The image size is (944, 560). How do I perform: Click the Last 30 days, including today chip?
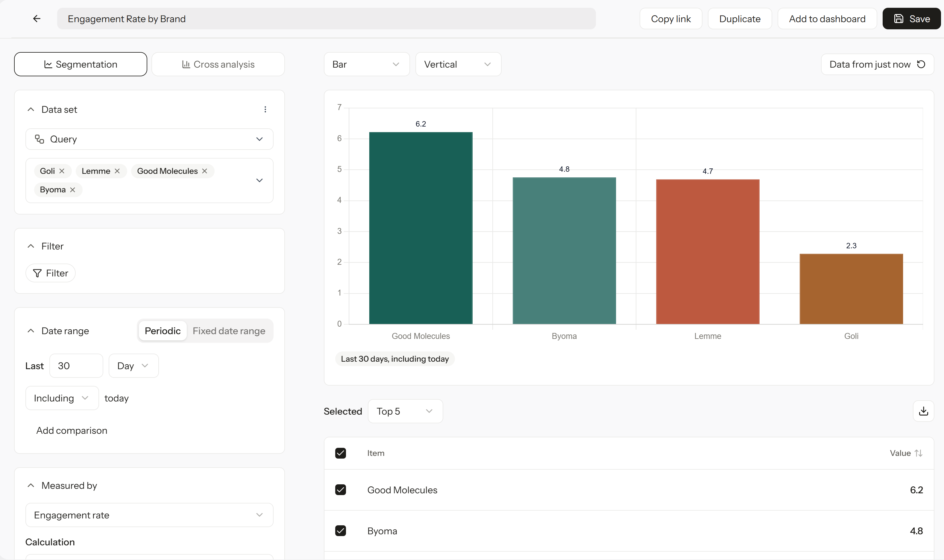click(x=395, y=359)
